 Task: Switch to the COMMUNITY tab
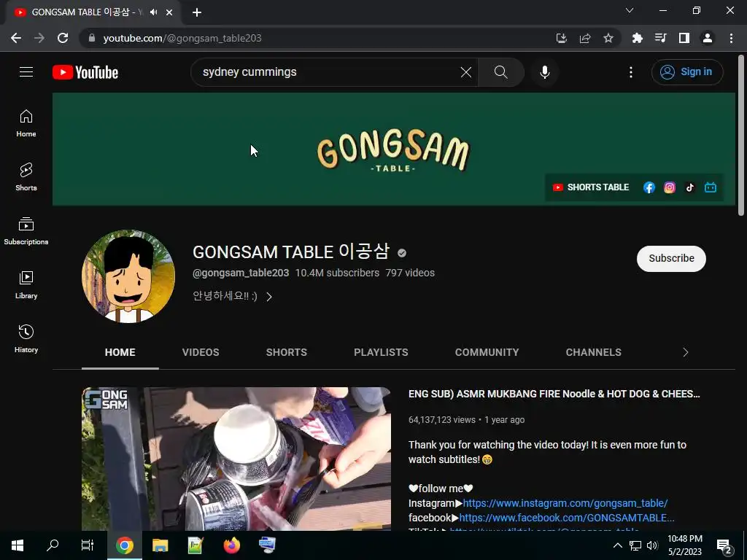[487, 352]
